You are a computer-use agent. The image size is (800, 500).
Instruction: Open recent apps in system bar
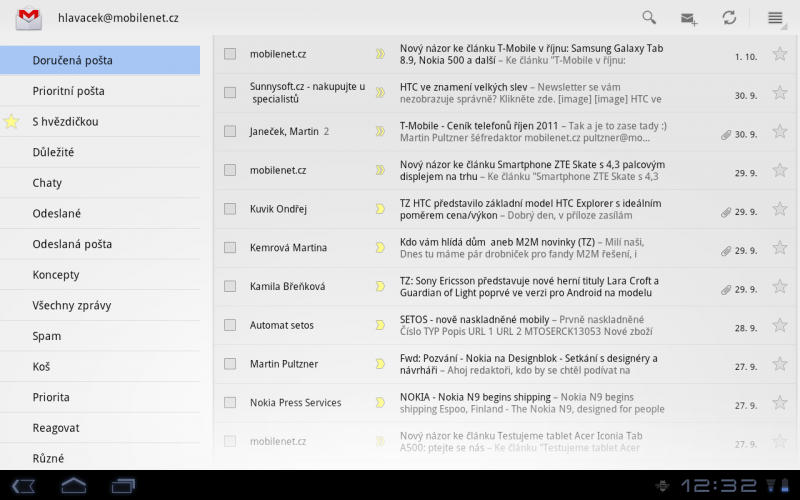click(123, 485)
